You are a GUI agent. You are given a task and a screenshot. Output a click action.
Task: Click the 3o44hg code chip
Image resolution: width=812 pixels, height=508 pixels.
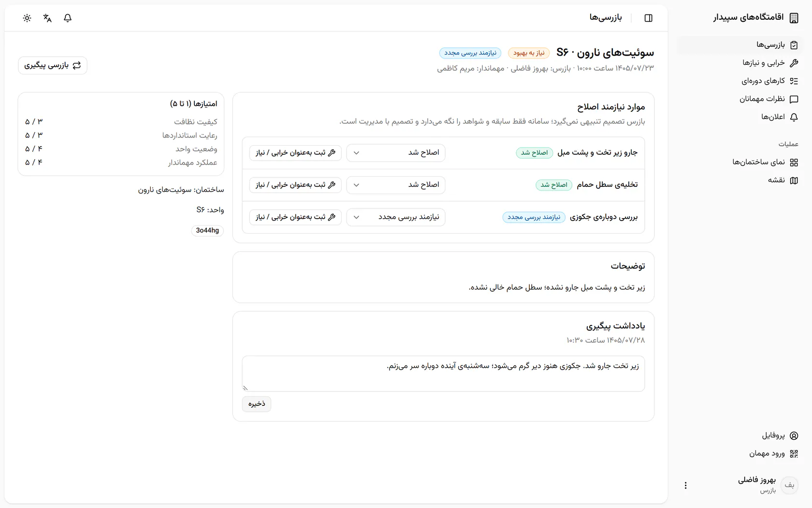[207, 231]
